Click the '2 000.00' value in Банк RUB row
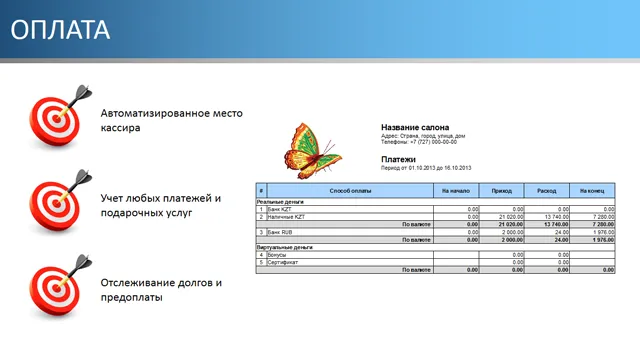The image size is (640, 360). tap(513, 232)
